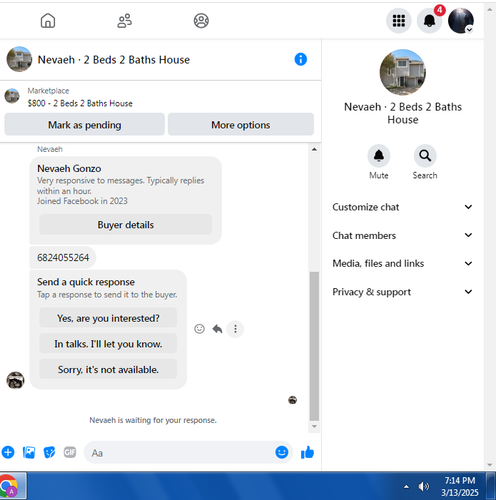Screen dimensions: 496x500
Task: Attach a photo file icon
Action: tap(29, 452)
